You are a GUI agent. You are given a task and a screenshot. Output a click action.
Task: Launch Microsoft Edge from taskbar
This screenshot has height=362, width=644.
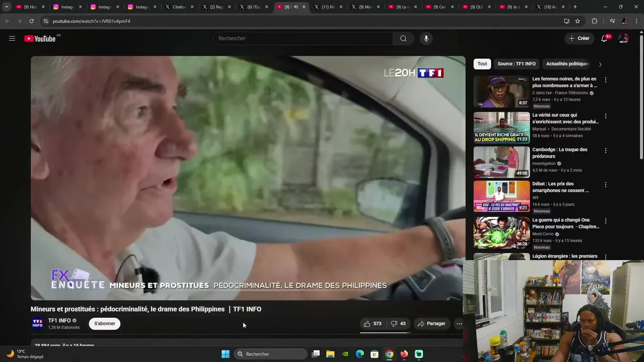(x=360, y=354)
